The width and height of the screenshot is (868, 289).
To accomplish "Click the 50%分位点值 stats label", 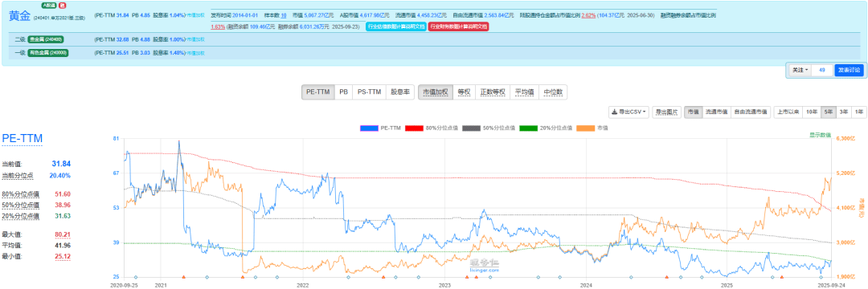I will (20, 205).
